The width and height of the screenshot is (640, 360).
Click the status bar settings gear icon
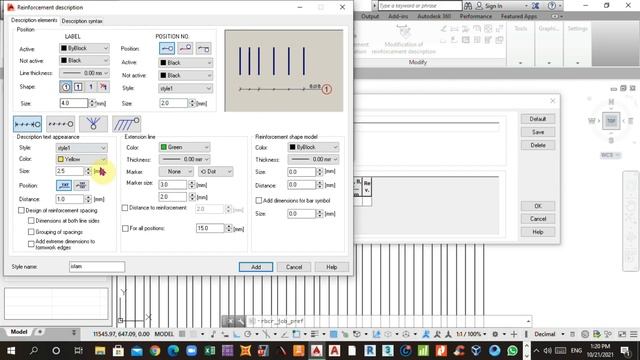pyautogui.click(x=495, y=334)
